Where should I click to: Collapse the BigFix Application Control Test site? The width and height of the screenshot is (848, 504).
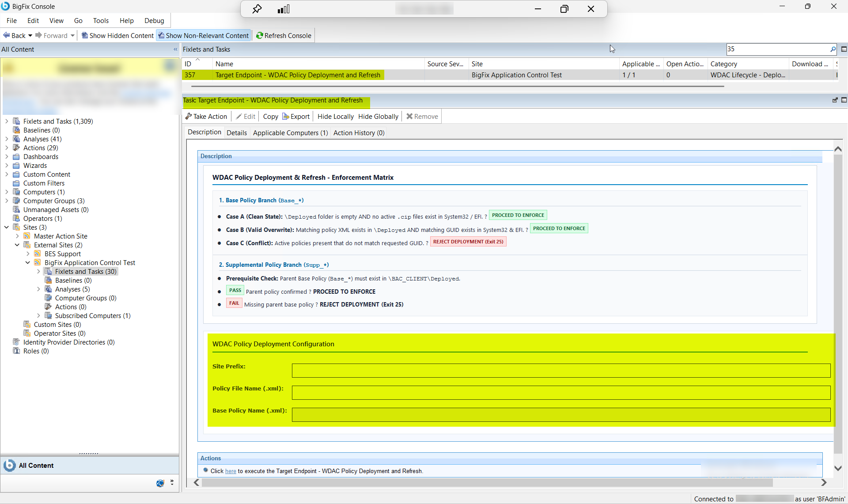pos(28,263)
